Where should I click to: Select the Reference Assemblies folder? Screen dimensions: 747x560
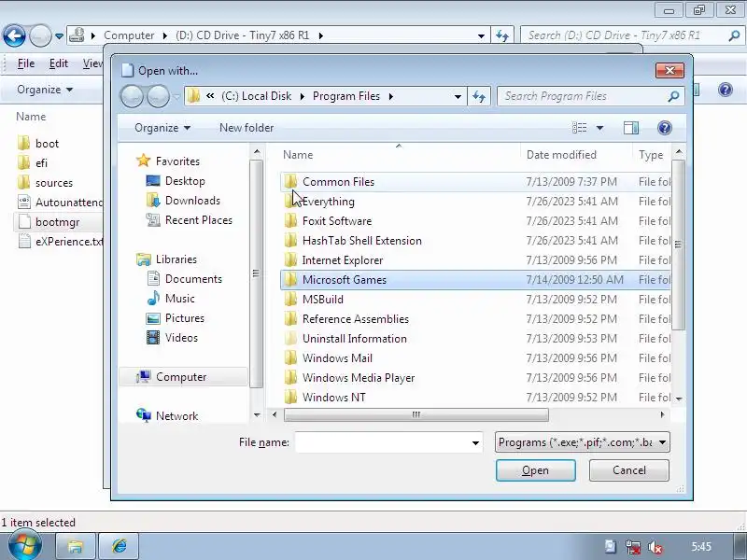pos(475,318)
